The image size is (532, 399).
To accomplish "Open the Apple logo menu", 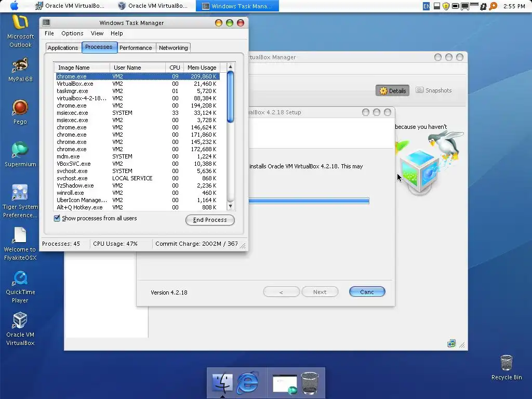I will (x=15, y=5).
